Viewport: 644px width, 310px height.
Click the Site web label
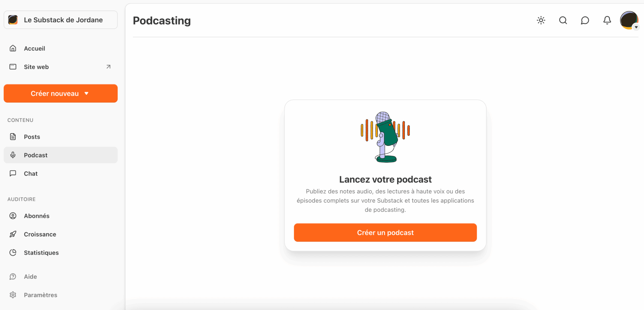[36, 67]
